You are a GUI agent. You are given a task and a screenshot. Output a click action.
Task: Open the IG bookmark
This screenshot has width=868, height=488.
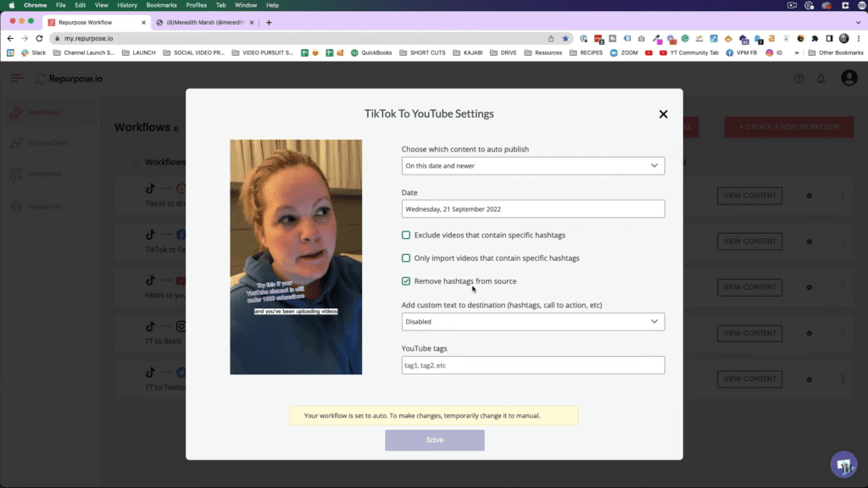coord(775,53)
